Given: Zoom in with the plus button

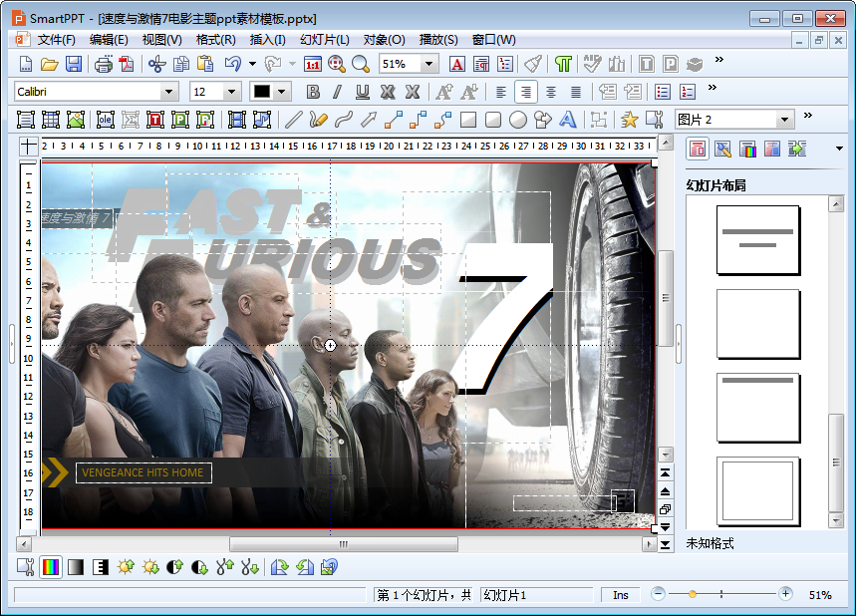Looking at the screenshot, I should [785, 594].
